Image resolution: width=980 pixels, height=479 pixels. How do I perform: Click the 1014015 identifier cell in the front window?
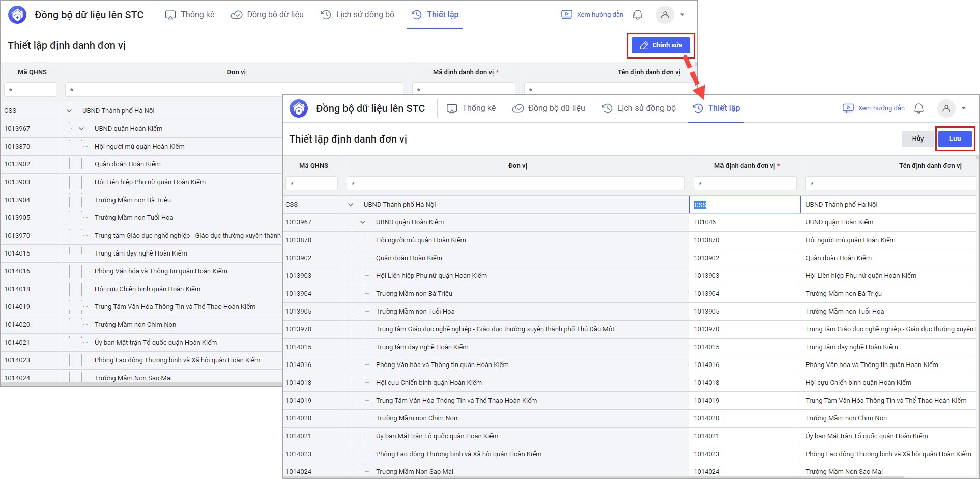(745, 347)
